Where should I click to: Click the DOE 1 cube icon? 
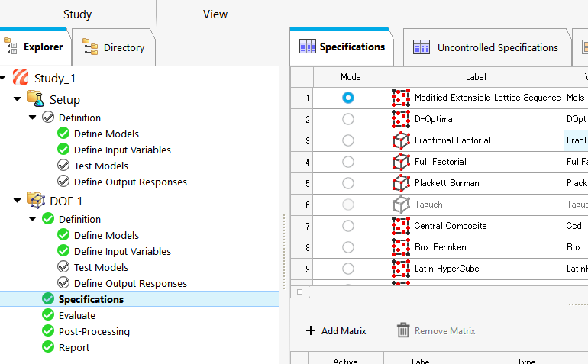pos(36,200)
